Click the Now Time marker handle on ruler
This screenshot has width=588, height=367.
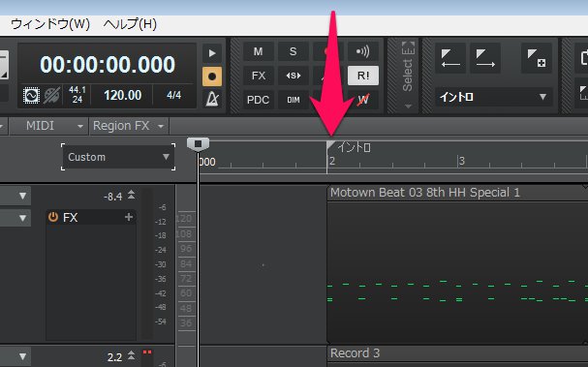198,144
